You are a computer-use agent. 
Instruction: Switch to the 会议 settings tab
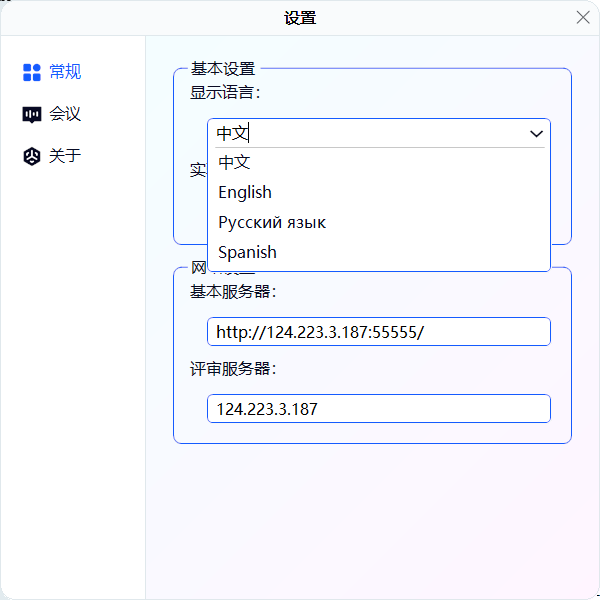[64, 114]
